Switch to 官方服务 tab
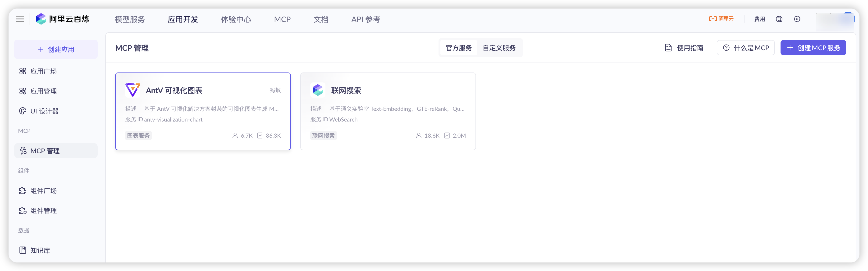Viewport: 868px width, 271px height. click(459, 48)
